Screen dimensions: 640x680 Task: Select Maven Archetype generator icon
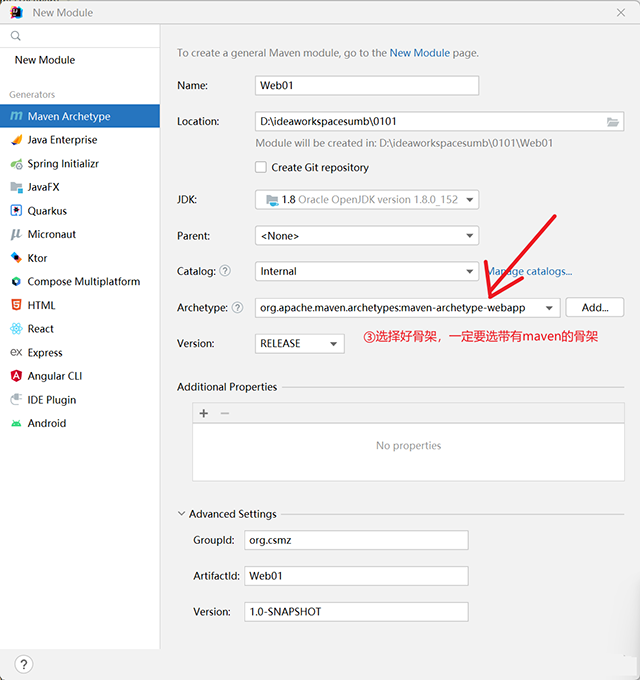[x=16, y=116]
